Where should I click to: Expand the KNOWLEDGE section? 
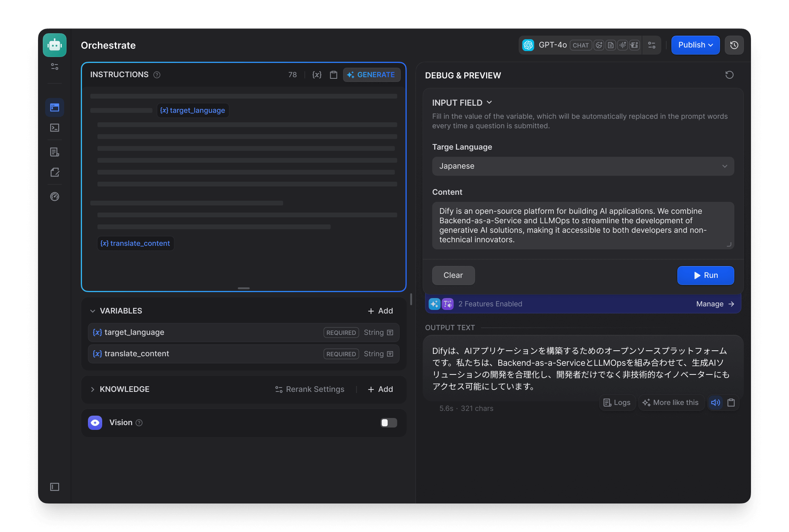[93, 389]
